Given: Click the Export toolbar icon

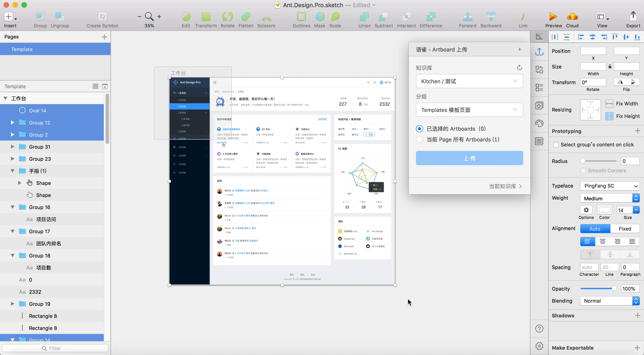Looking at the screenshot, I should [x=633, y=17].
